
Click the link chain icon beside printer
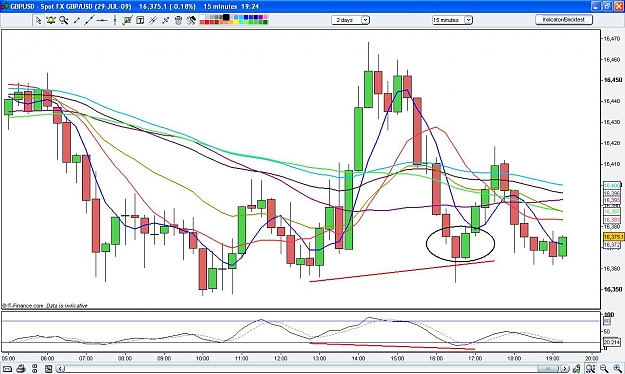[x=34, y=369]
